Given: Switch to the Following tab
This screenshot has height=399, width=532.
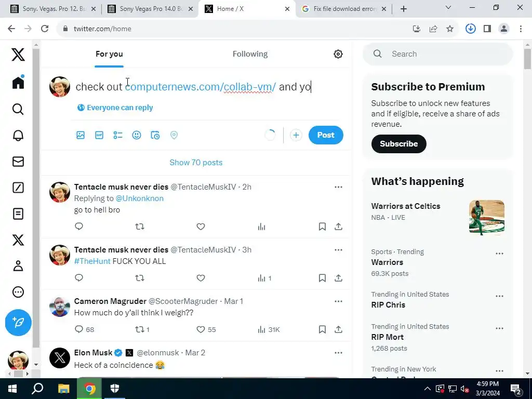Looking at the screenshot, I should coord(250,54).
